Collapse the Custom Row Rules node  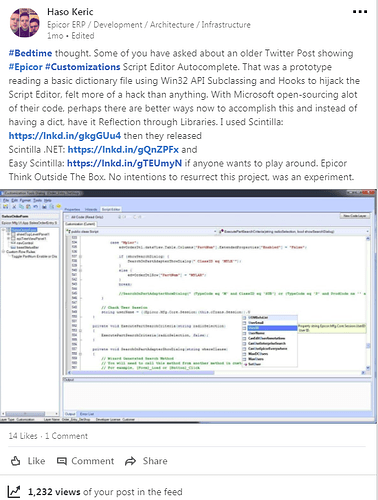(4, 252)
